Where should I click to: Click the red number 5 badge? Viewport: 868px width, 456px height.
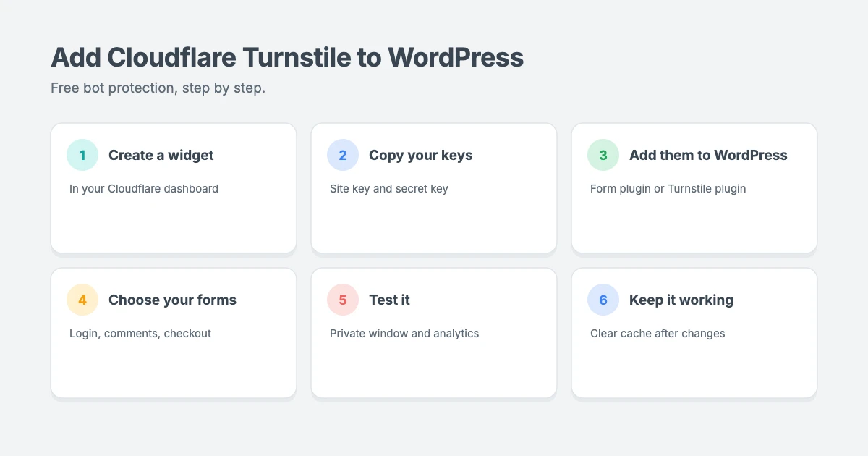[343, 300]
